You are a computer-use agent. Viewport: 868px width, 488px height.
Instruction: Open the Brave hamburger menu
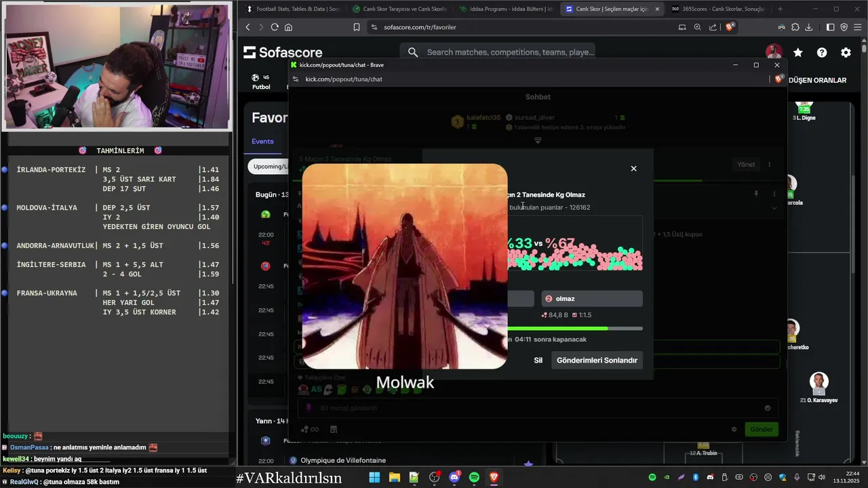pyautogui.click(x=858, y=27)
